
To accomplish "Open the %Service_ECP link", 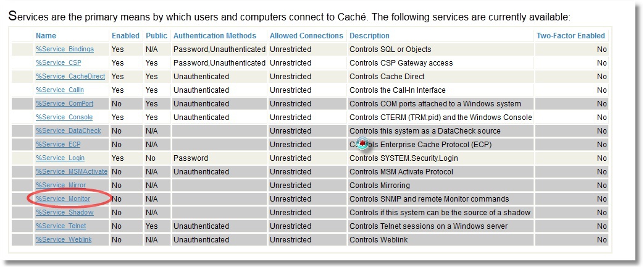I will pos(58,145).
